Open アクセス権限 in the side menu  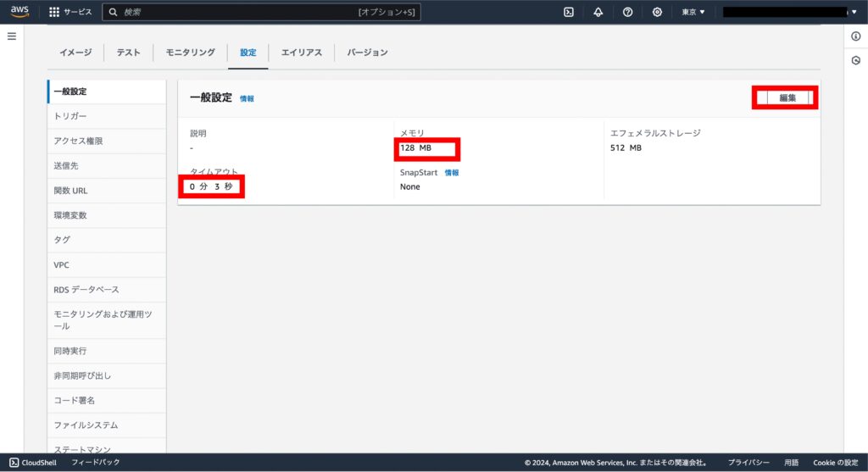(x=107, y=142)
